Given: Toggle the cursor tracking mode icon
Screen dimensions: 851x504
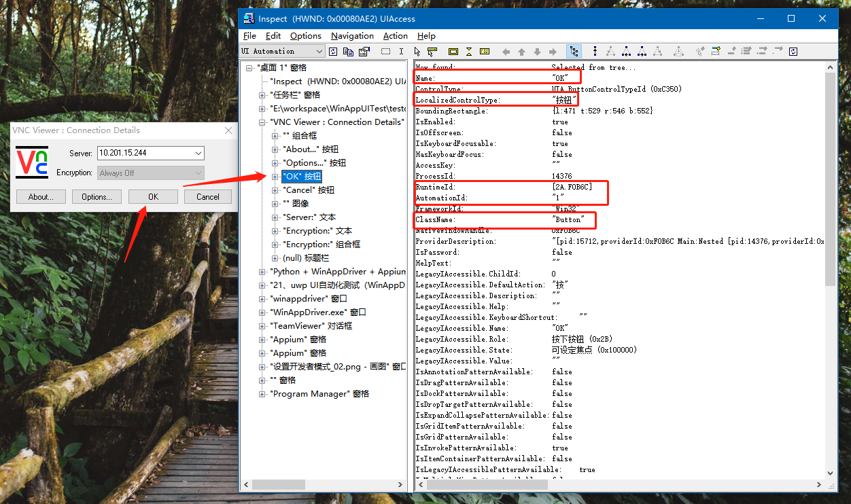Looking at the screenshot, I should click(418, 51).
